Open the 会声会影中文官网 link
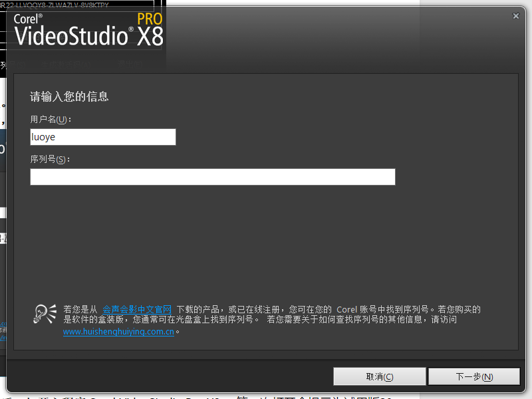 pos(136,309)
